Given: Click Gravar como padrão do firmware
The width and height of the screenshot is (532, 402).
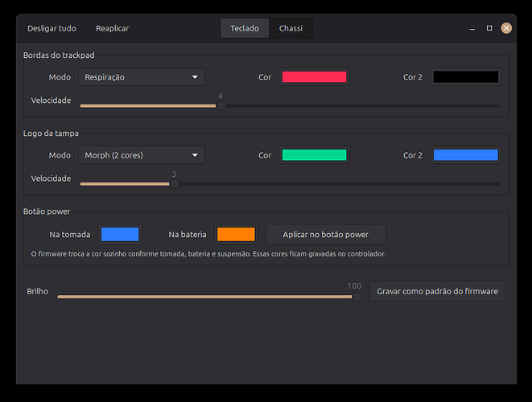Looking at the screenshot, I should click(x=437, y=291).
